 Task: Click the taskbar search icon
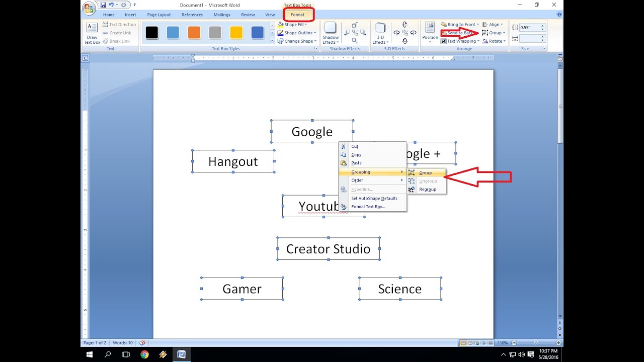[x=108, y=354]
